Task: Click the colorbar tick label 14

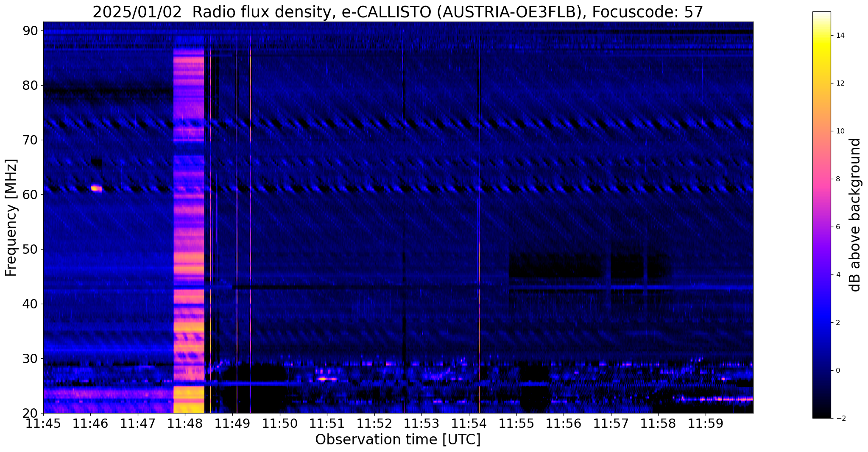Action: 840,36
